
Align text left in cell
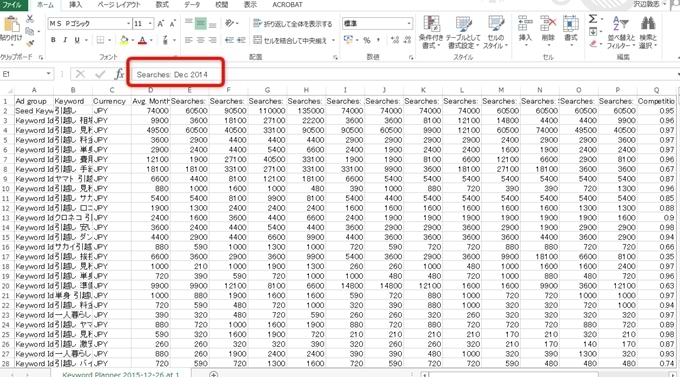click(x=188, y=40)
